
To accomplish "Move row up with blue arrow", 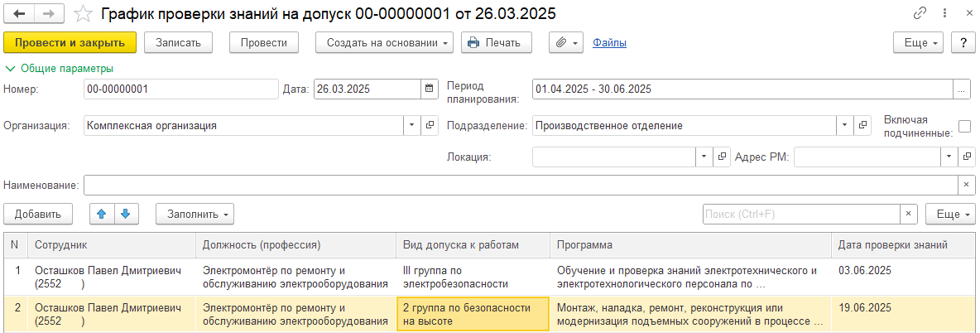I will pos(102,214).
